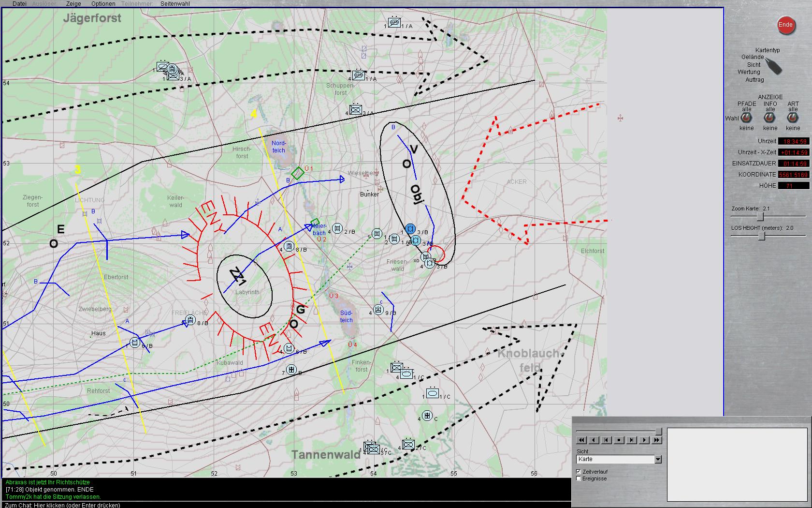Image resolution: width=812 pixels, height=508 pixels.
Task: Open the Sicht dropdown arrow
Action: point(658,459)
